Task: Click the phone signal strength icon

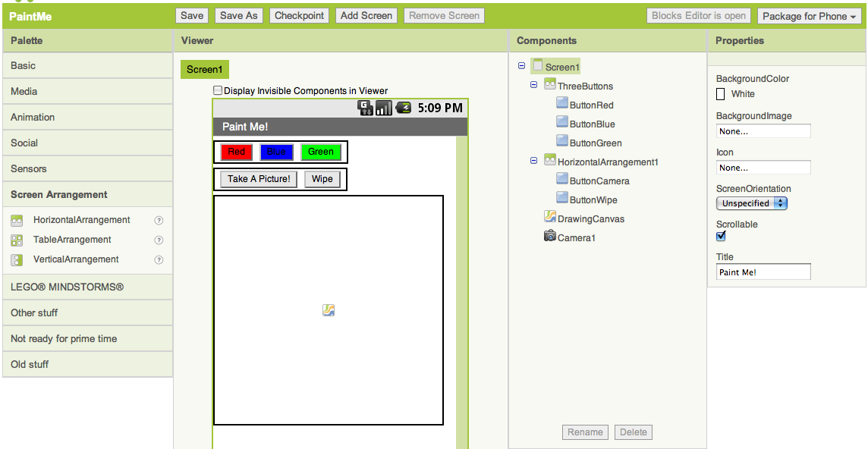Action: pyautogui.click(x=383, y=108)
